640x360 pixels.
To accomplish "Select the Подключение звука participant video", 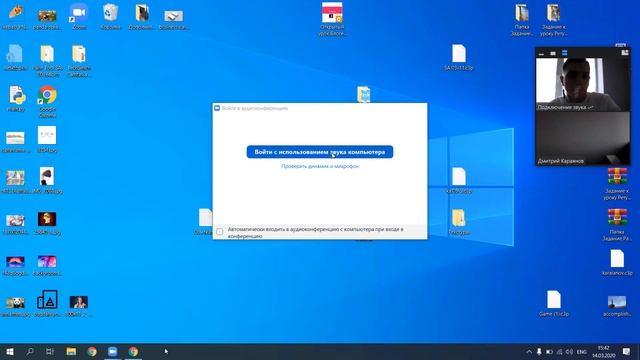I will coord(582,84).
